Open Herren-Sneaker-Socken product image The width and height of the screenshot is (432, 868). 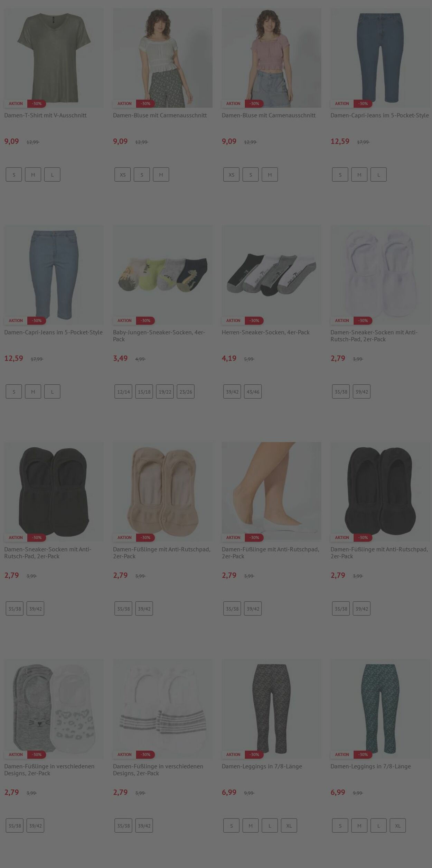click(x=271, y=275)
